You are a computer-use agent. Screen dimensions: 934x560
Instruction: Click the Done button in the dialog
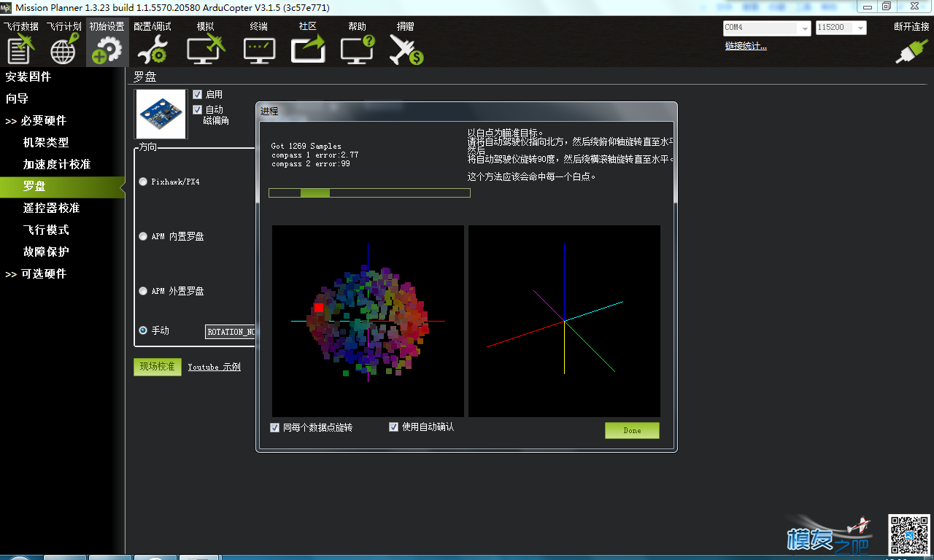coord(632,430)
